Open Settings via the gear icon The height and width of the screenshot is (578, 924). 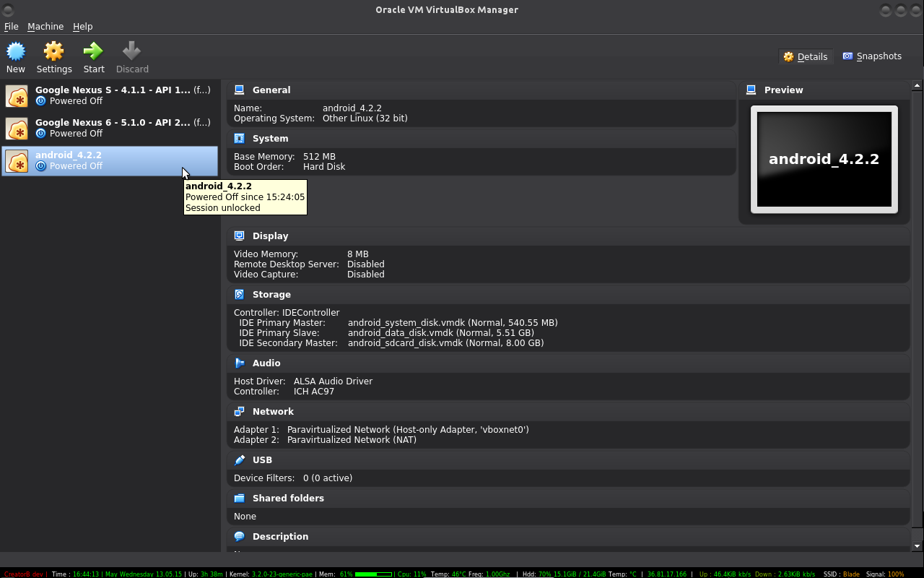tap(54, 51)
